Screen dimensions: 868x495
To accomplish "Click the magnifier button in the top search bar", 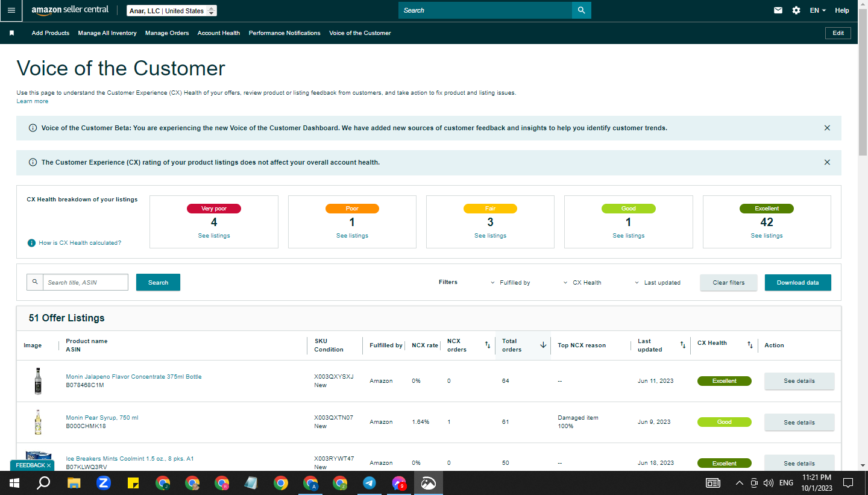I will 581,10.
